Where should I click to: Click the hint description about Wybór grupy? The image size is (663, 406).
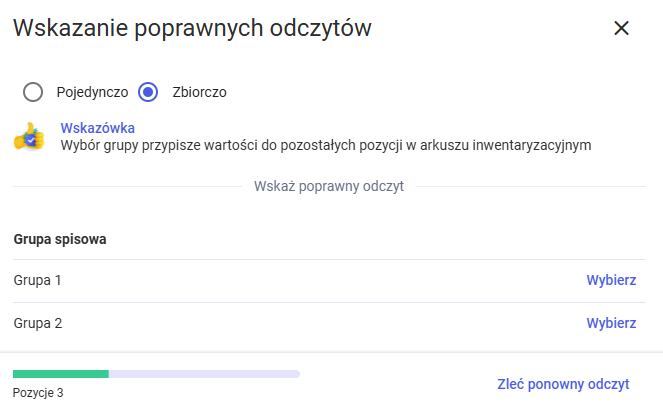326,145
